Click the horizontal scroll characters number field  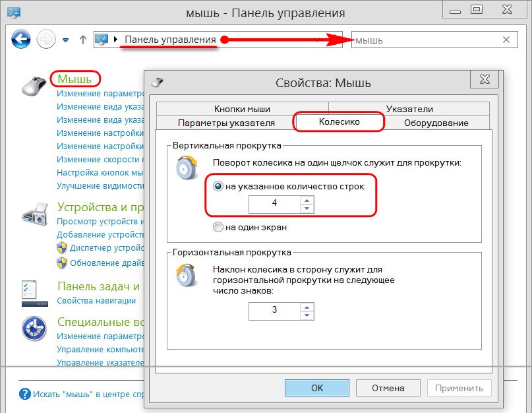(x=274, y=311)
